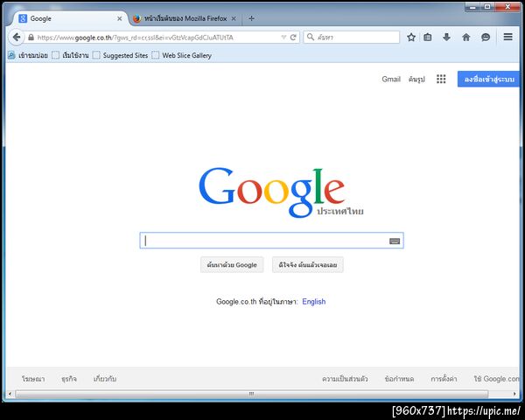Click the chat bubble smiley icon
The image size is (525, 420).
pyautogui.click(x=486, y=37)
